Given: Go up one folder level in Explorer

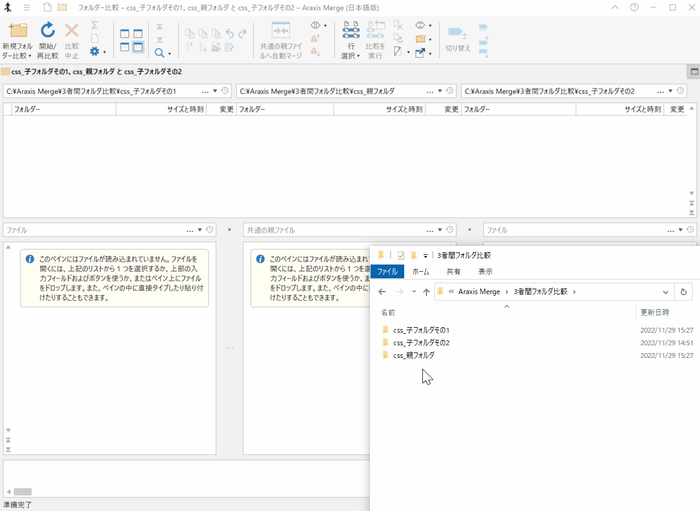Looking at the screenshot, I should pos(427,292).
